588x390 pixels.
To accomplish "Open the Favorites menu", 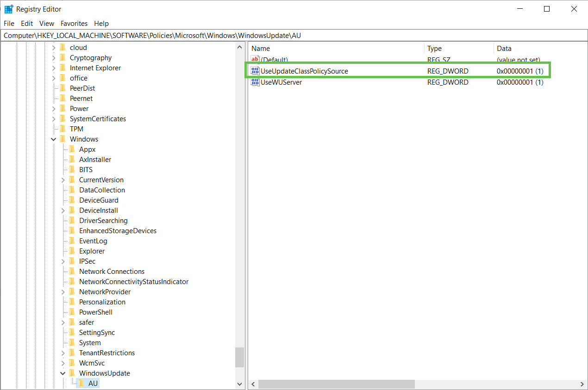I will coord(74,23).
